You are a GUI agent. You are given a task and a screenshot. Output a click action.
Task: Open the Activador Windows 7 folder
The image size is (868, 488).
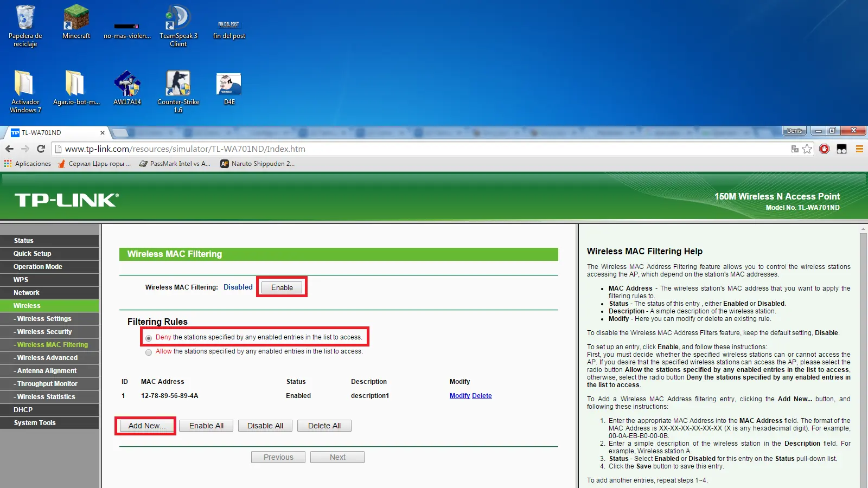(x=25, y=92)
